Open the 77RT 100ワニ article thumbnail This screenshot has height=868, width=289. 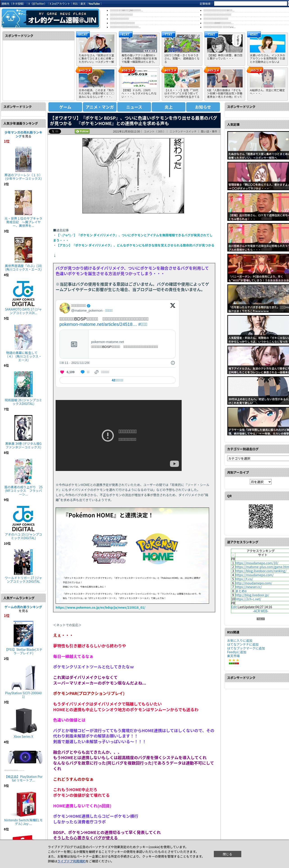[x=182, y=43]
